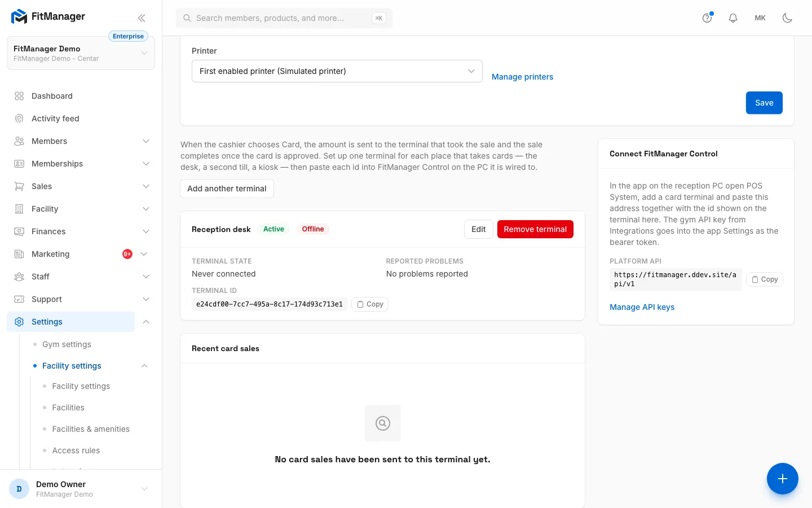Click the Finances banknote icon
This screenshot has width=812, height=508.
tap(19, 231)
